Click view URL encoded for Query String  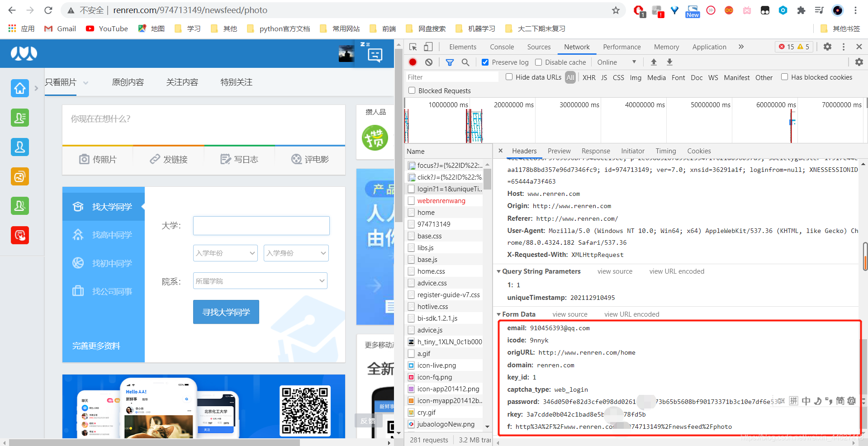tap(677, 271)
